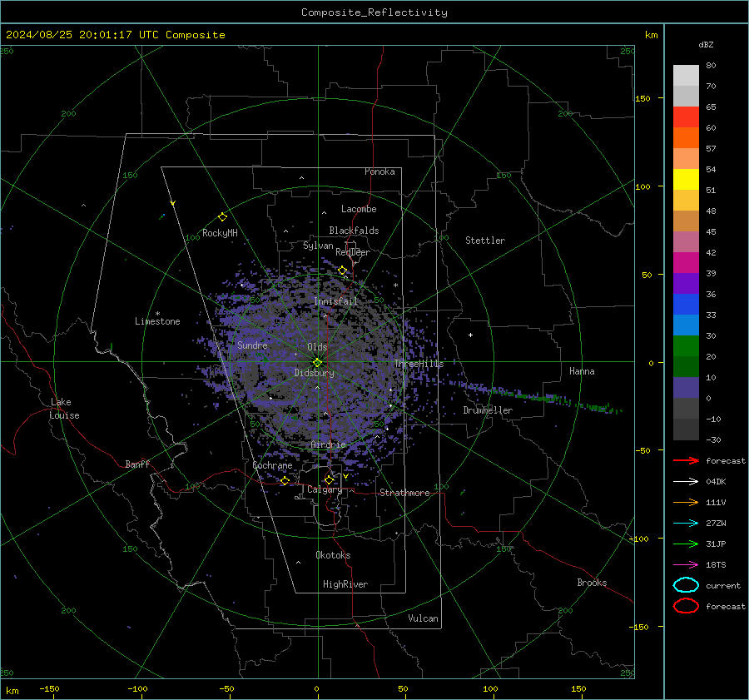The height and width of the screenshot is (700, 749).
Task: Click the Airdrie city label
Action: [328, 444]
